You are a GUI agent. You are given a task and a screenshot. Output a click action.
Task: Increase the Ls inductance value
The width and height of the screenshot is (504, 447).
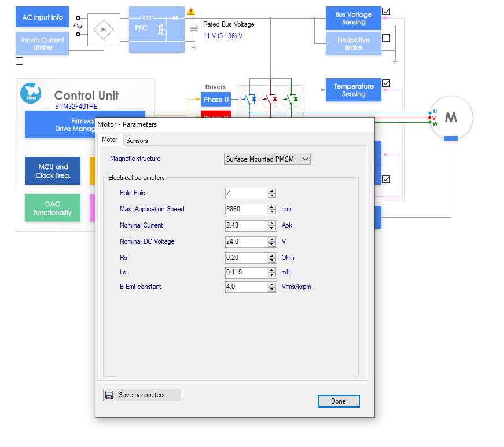point(272,270)
